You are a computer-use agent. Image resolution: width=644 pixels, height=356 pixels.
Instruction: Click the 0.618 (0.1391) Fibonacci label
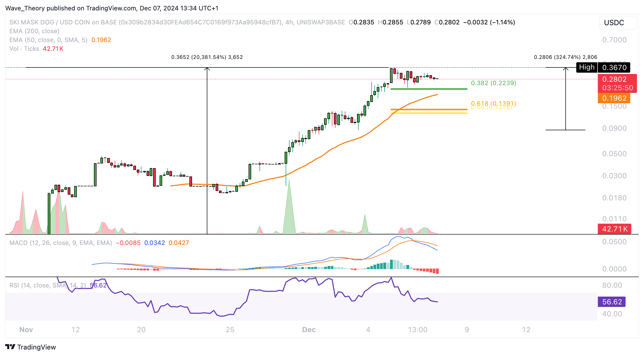pos(493,103)
